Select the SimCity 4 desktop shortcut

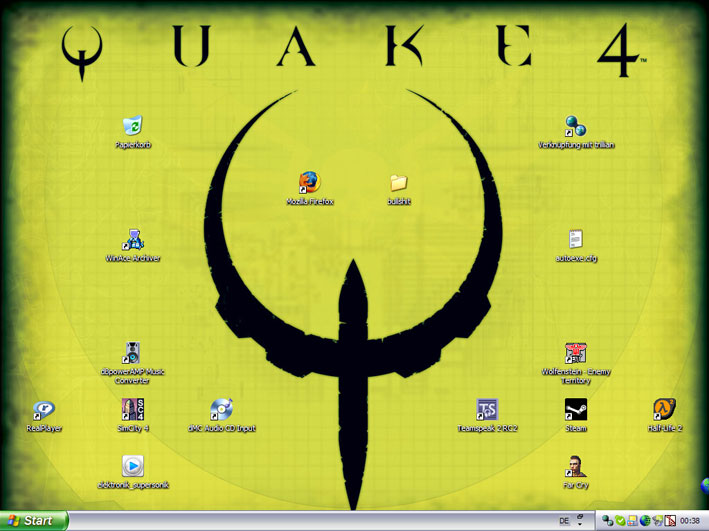coord(133,409)
